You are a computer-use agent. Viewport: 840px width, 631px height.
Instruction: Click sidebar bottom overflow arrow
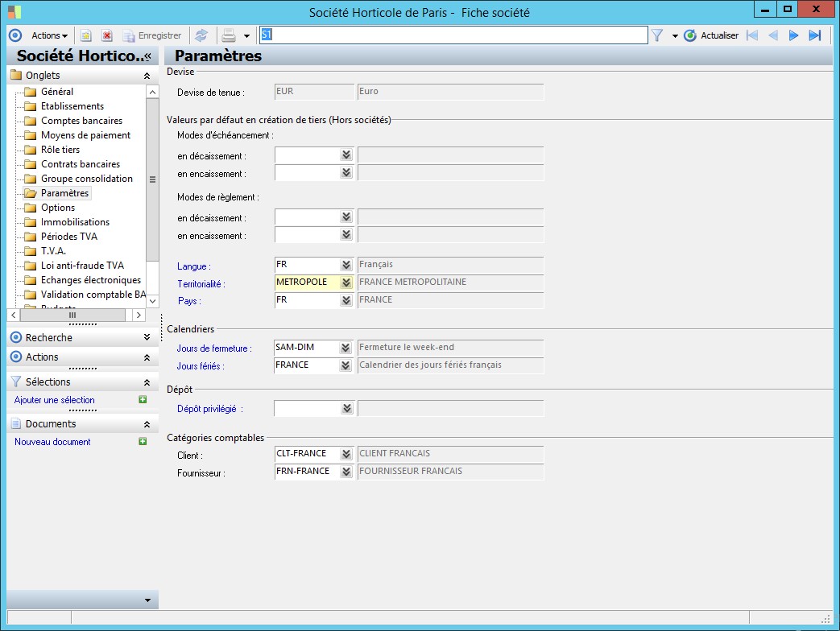tap(148, 600)
